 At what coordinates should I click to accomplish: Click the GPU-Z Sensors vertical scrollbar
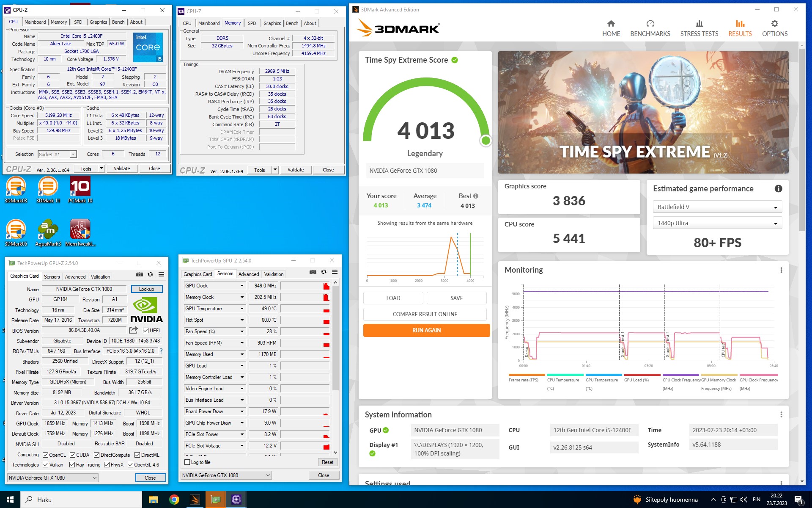coord(335,337)
